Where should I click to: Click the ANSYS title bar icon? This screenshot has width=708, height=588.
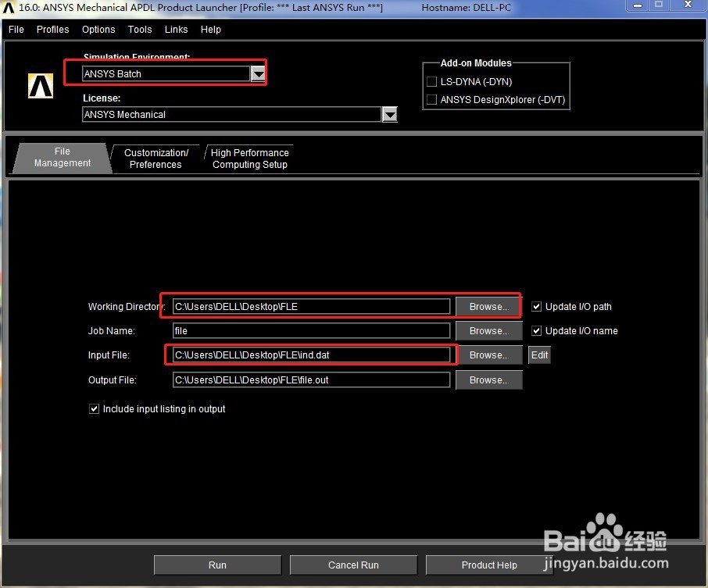[8, 7]
